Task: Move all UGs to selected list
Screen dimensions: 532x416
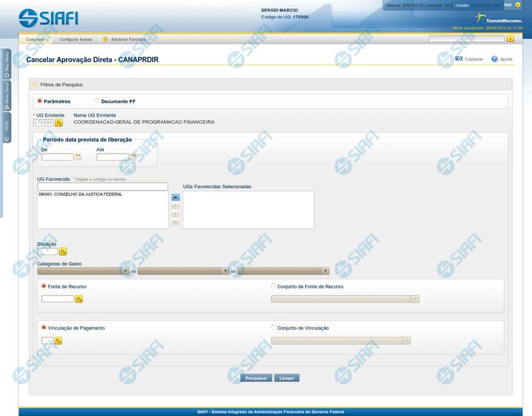Action: (x=175, y=197)
